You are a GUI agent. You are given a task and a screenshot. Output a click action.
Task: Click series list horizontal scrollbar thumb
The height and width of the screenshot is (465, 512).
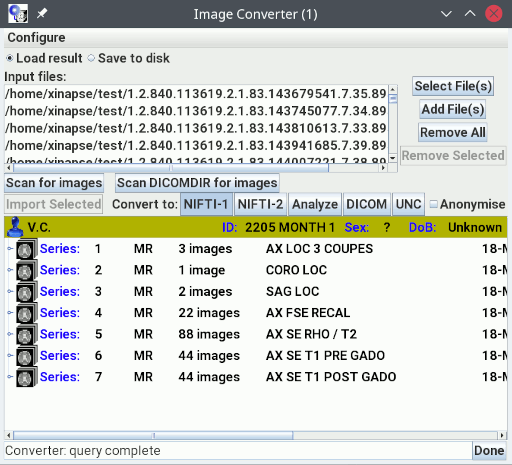point(153,435)
